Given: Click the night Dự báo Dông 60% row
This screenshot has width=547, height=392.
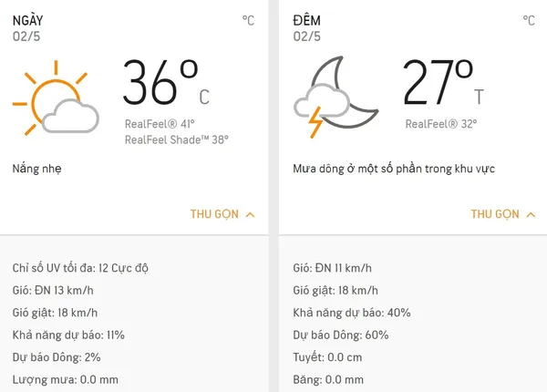Looking at the screenshot, I should coord(341,335).
